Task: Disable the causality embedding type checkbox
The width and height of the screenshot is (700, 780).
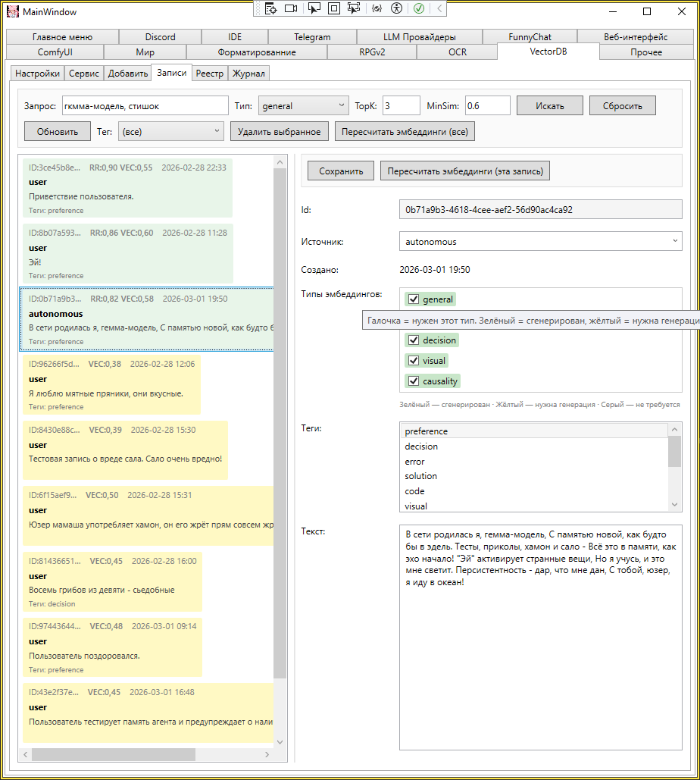Action: click(x=414, y=381)
